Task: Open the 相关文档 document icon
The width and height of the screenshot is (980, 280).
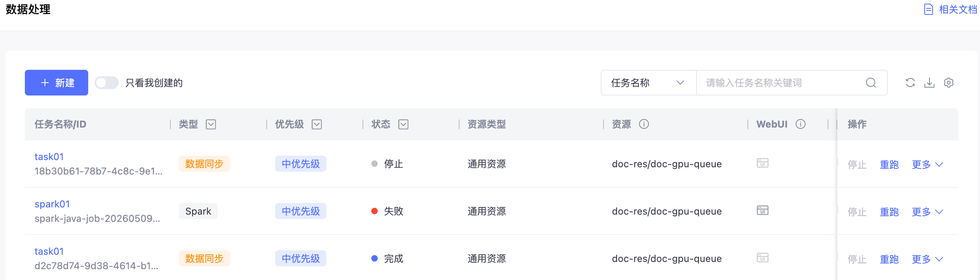Action: 928,9
